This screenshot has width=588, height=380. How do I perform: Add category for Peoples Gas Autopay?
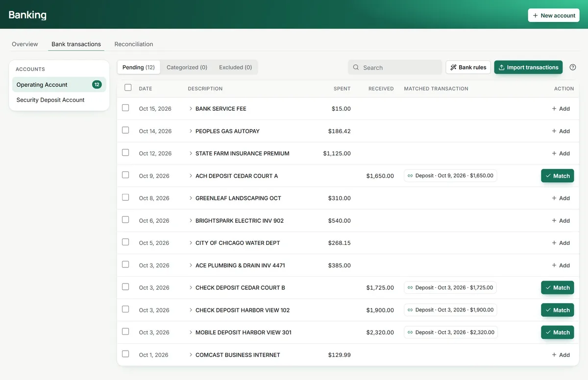point(561,131)
